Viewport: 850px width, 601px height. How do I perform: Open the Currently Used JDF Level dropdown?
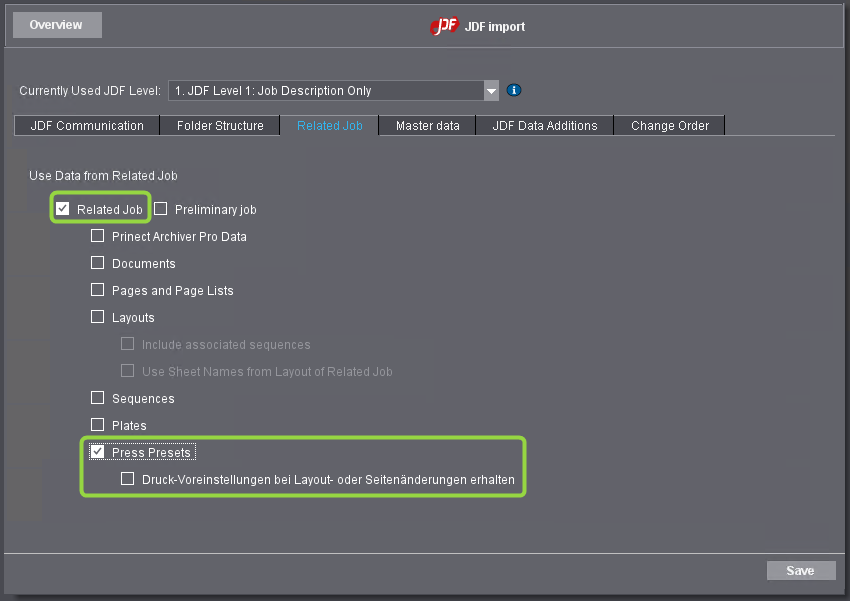tap(490, 90)
